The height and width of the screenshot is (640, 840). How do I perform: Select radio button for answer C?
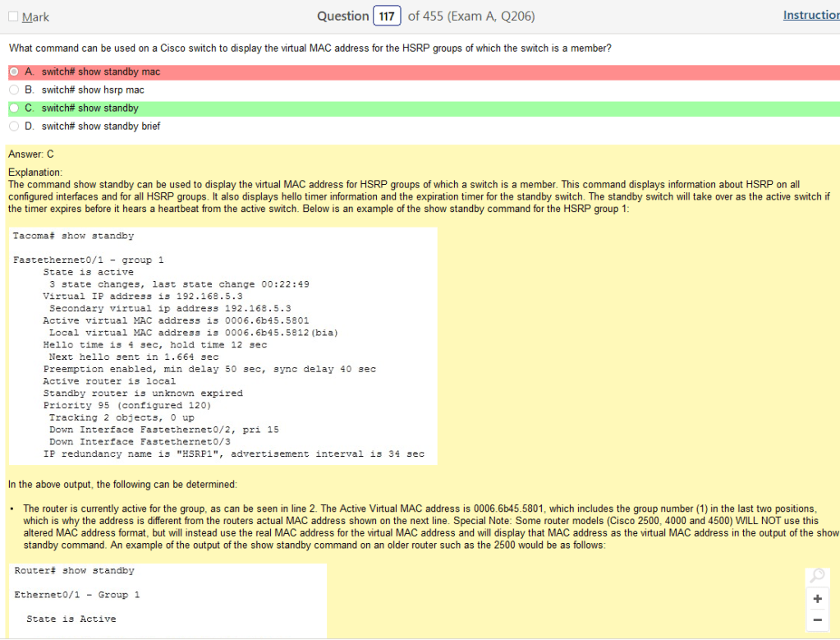(x=14, y=108)
